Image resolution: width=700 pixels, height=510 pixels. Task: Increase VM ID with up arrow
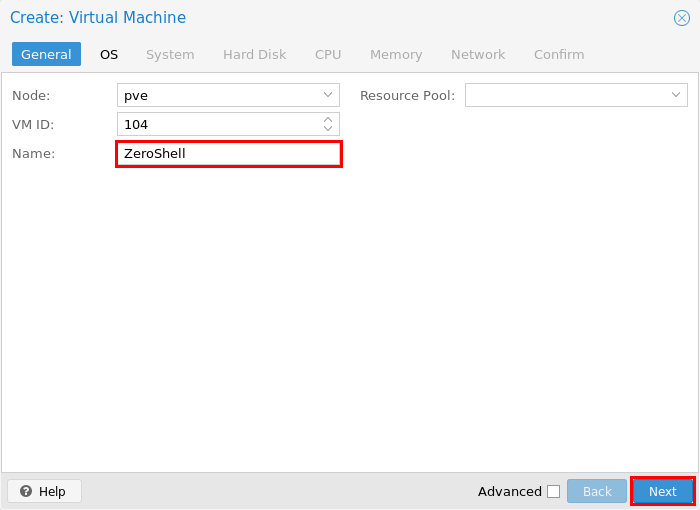[x=328, y=120]
